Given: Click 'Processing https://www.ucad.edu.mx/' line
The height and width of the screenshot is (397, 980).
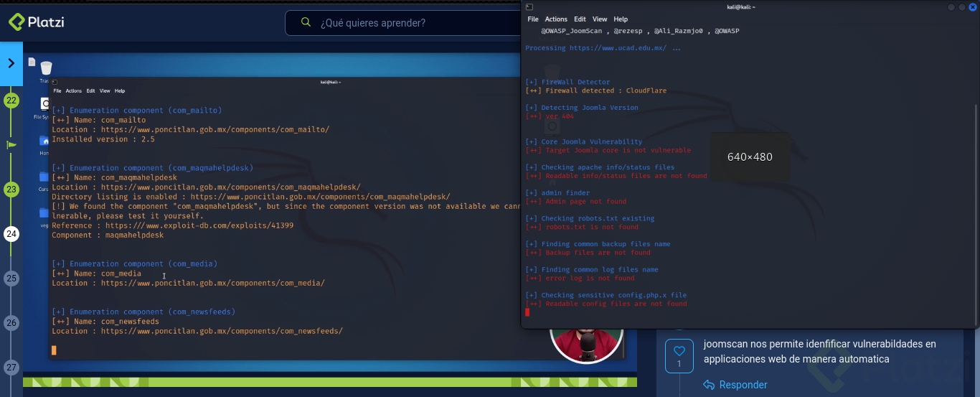Looking at the screenshot, I should [603, 48].
